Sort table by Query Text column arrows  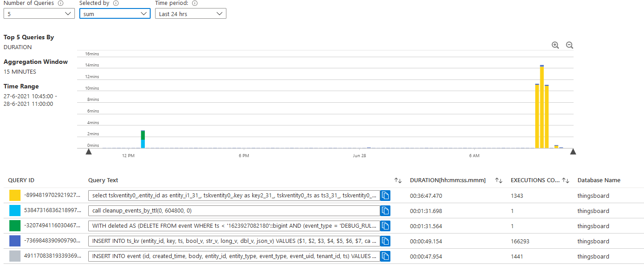coord(398,180)
